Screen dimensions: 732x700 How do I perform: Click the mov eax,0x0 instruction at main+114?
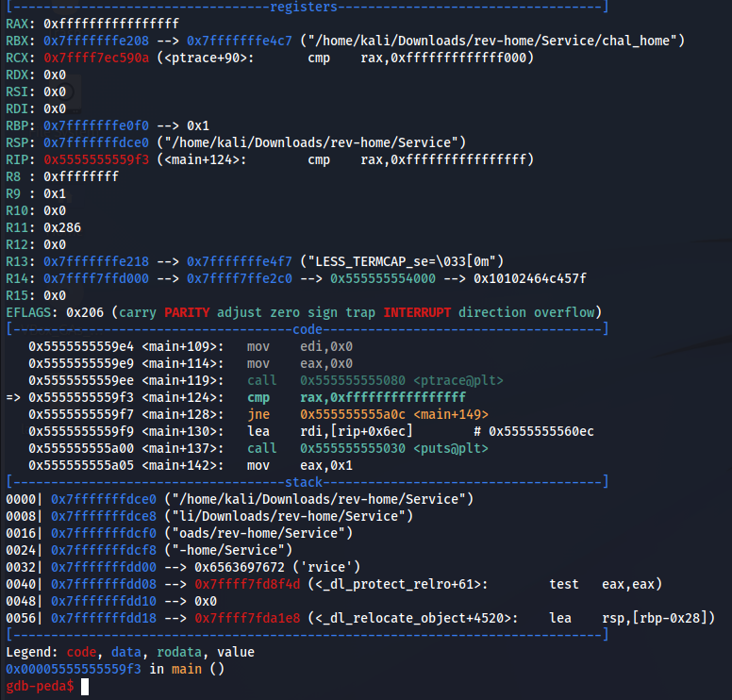300,363
